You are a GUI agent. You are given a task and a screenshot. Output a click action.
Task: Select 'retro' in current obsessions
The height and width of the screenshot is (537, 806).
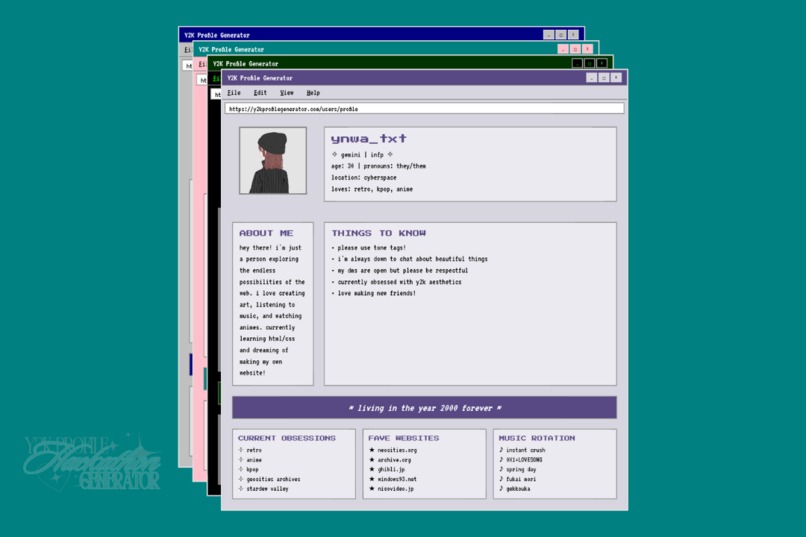point(250,450)
